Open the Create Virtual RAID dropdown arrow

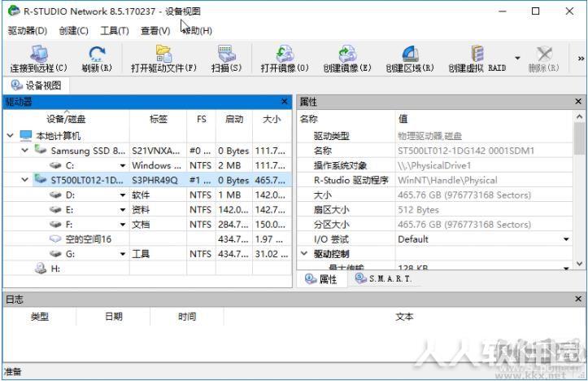[517, 58]
